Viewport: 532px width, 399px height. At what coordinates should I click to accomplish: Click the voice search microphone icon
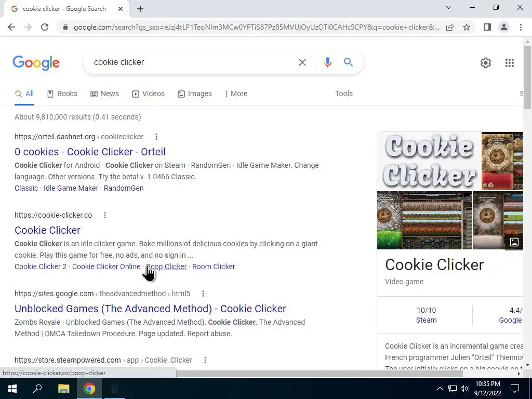point(327,62)
